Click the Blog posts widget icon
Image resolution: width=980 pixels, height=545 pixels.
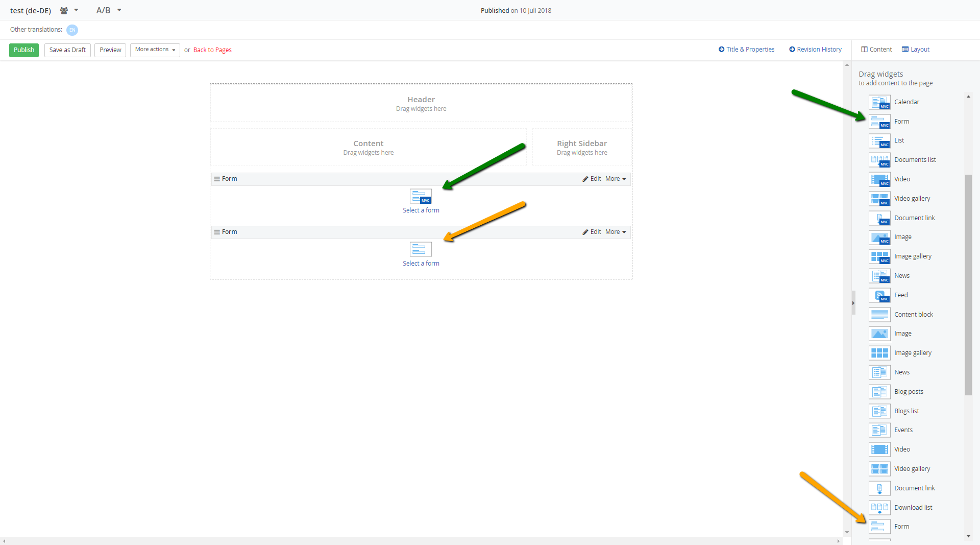tap(879, 391)
